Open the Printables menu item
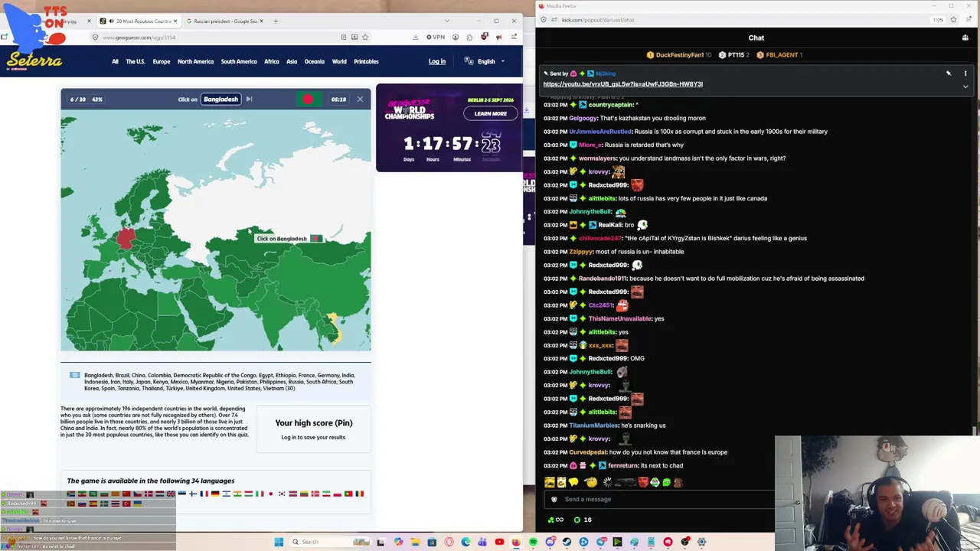Image resolution: width=980 pixels, height=551 pixels. [x=366, y=61]
